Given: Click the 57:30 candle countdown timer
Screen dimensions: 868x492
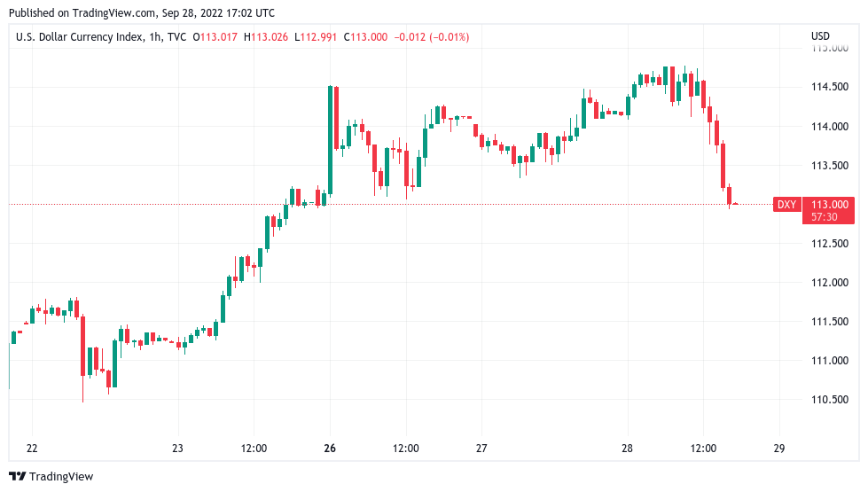Looking at the screenshot, I should pos(824,216).
